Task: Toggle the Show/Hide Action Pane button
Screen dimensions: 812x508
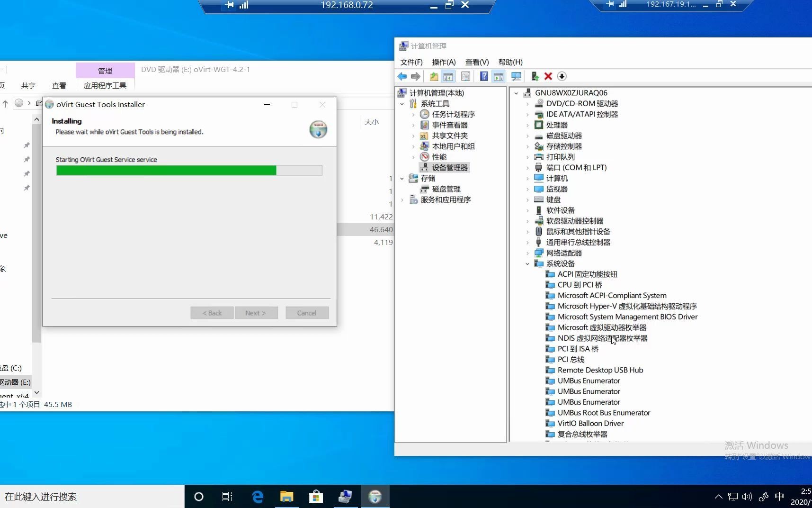Action: click(499, 76)
